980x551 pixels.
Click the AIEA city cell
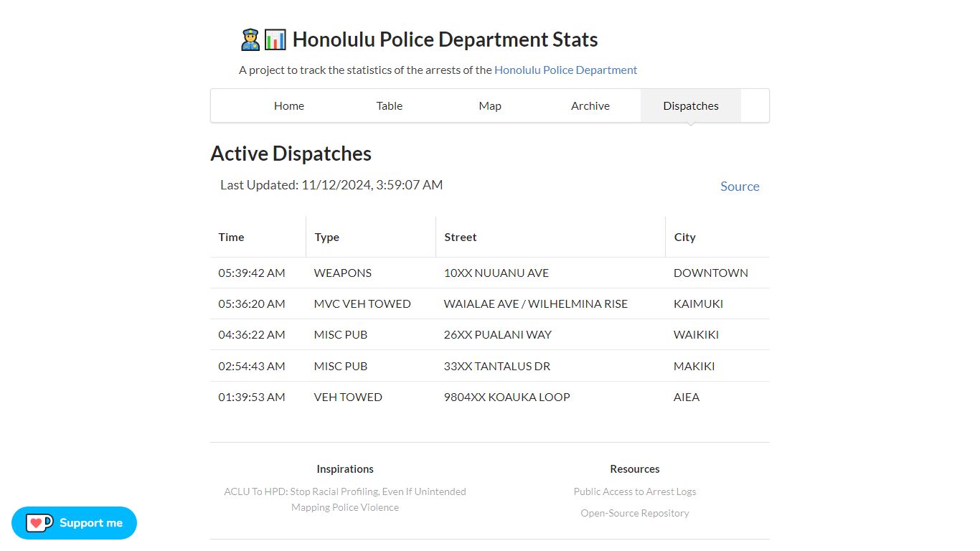pyautogui.click(x=717, y=397)
